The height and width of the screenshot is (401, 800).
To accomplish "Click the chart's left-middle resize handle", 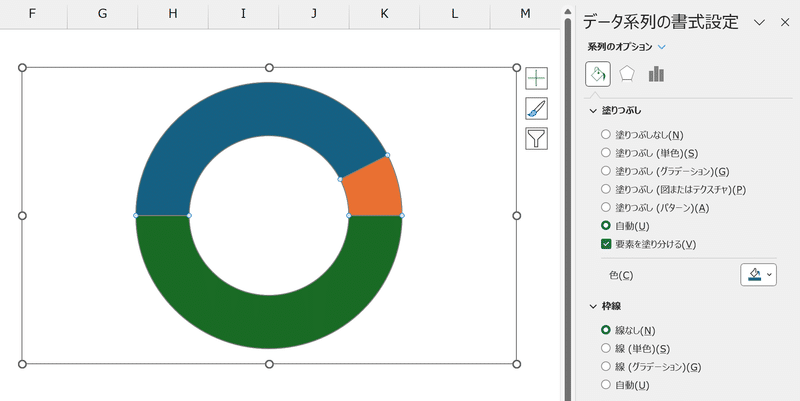I will (22, 216).
